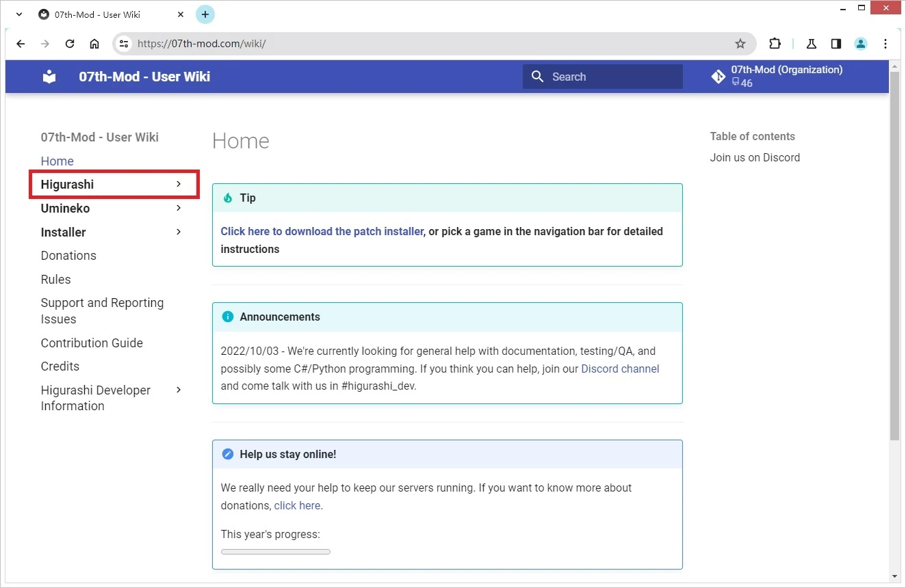Viewport: 906px width, 588px height.
Task: Click this year's donation progress bar
Action: (275, 552)
